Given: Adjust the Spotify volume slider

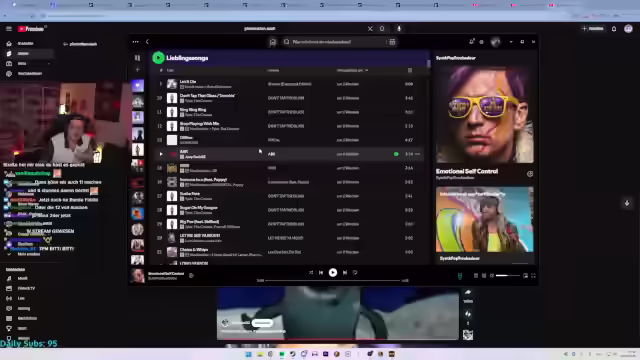Looking at the screenshot, I should [507, 276].
